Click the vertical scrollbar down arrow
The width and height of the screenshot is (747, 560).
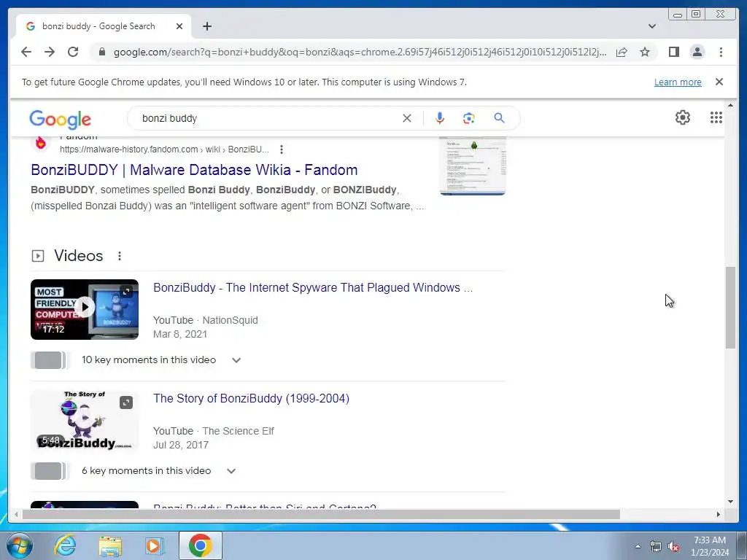click(x=730, y=501)
